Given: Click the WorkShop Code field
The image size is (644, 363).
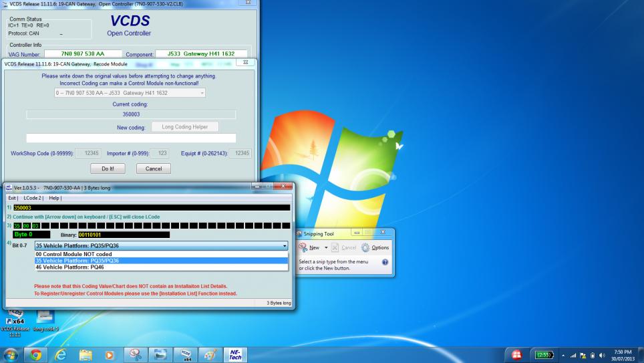Looking at the screenshot, I should point(88,153).
